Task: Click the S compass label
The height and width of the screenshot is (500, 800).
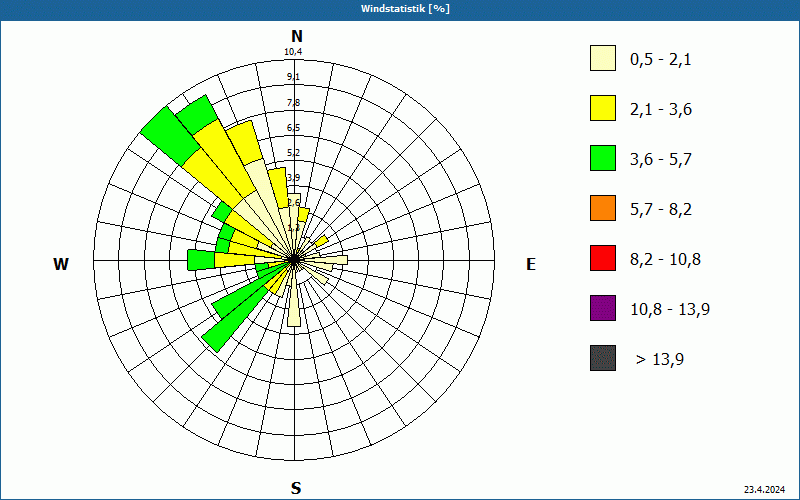Action: (296, 489)
